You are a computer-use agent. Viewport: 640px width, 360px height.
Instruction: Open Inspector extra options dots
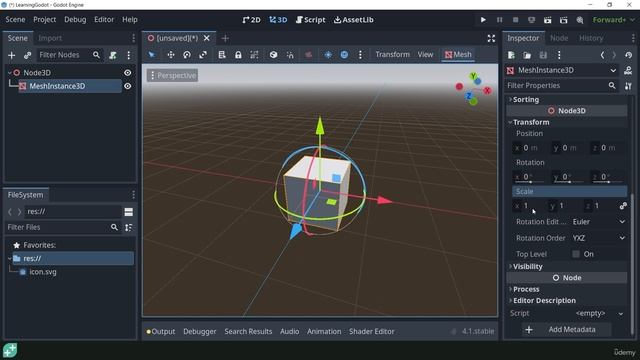pyautogui.click(x=559, y=55)
